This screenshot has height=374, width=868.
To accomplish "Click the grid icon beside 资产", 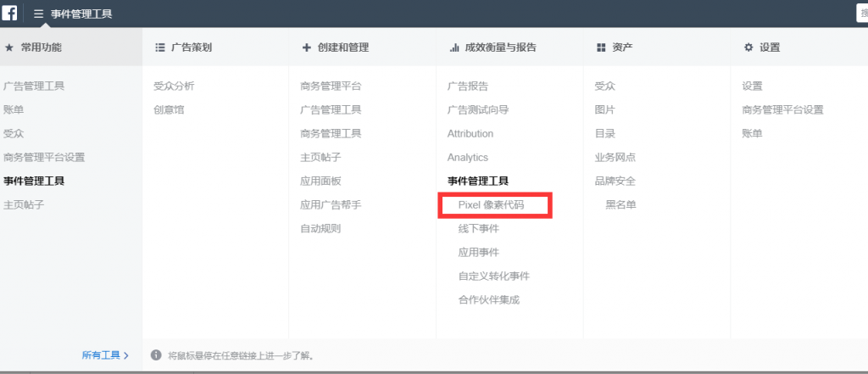I will coord(601,47).
